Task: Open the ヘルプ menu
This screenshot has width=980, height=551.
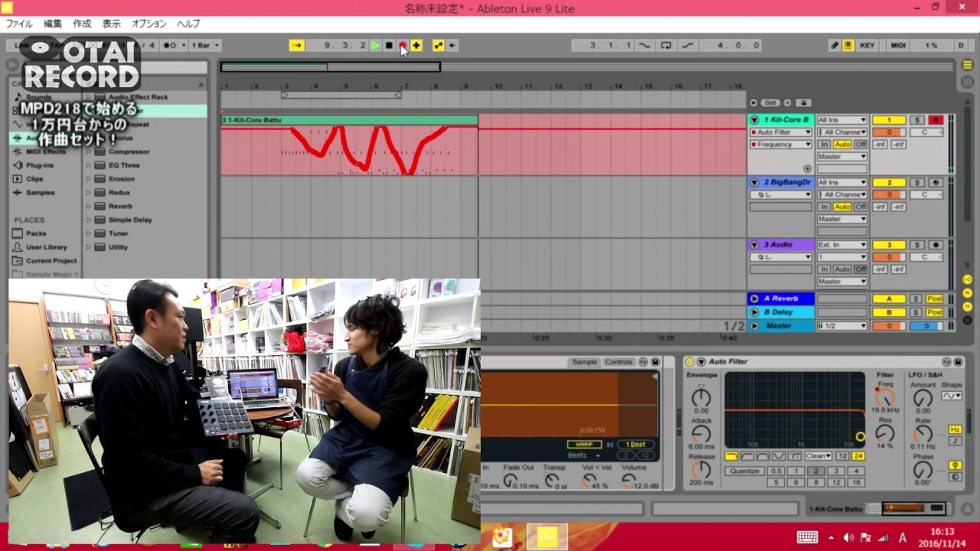Action: 188,24
